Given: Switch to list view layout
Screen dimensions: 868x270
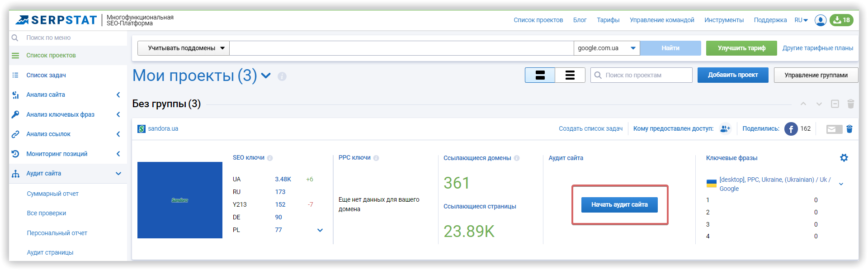Looking at the screenshot, I should (x=570, y=75).
